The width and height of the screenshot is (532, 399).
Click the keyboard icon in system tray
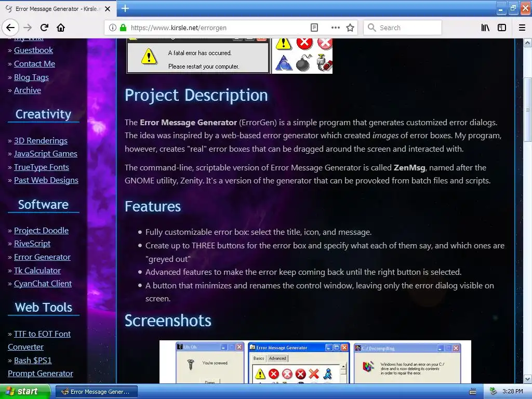point(473,392)
